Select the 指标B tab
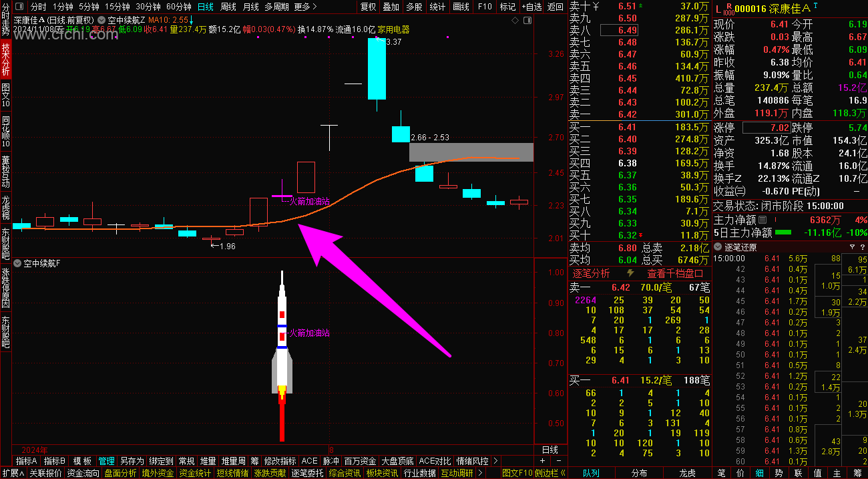Image resolution: width=868 pixels, height=479 pixels. [55, 461]
